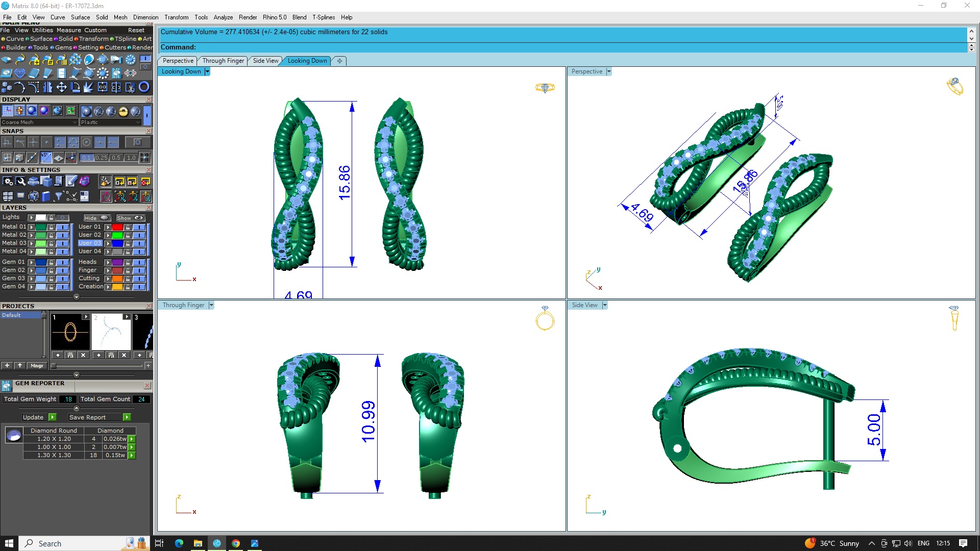
Task: Click the Cutting layer orange color swatch
Action: [117, 279]
